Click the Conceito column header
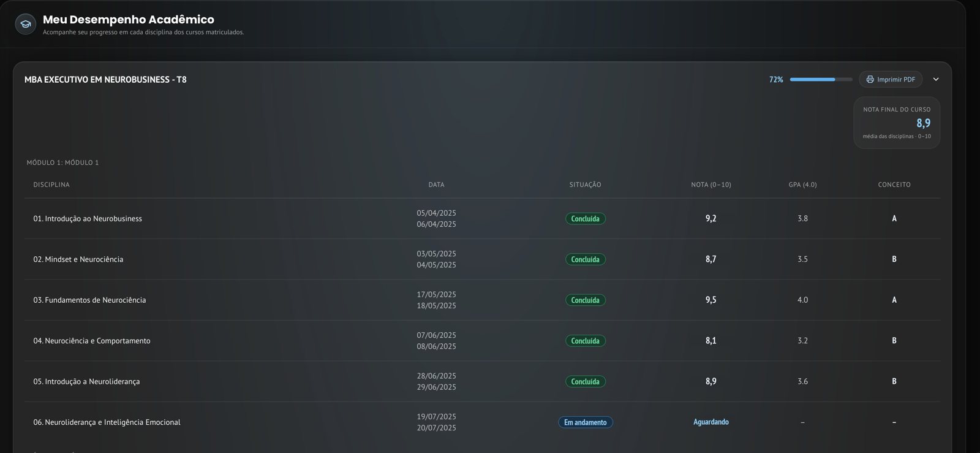 pos(894,185)
